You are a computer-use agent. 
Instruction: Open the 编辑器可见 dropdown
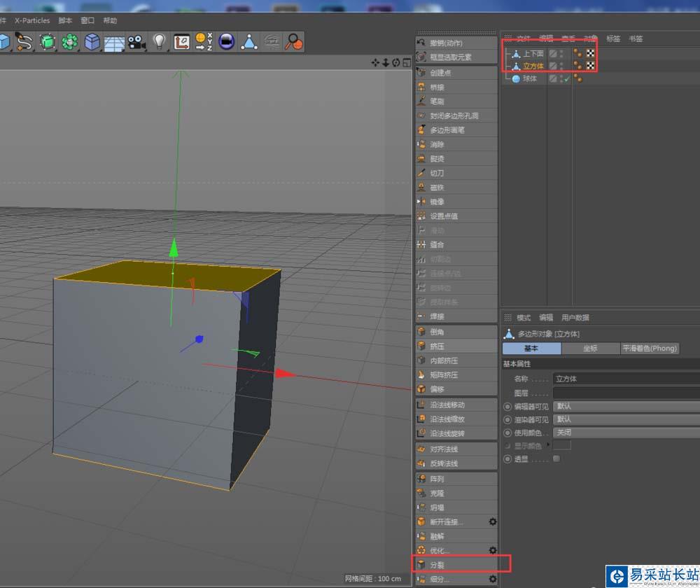point(626,406)
